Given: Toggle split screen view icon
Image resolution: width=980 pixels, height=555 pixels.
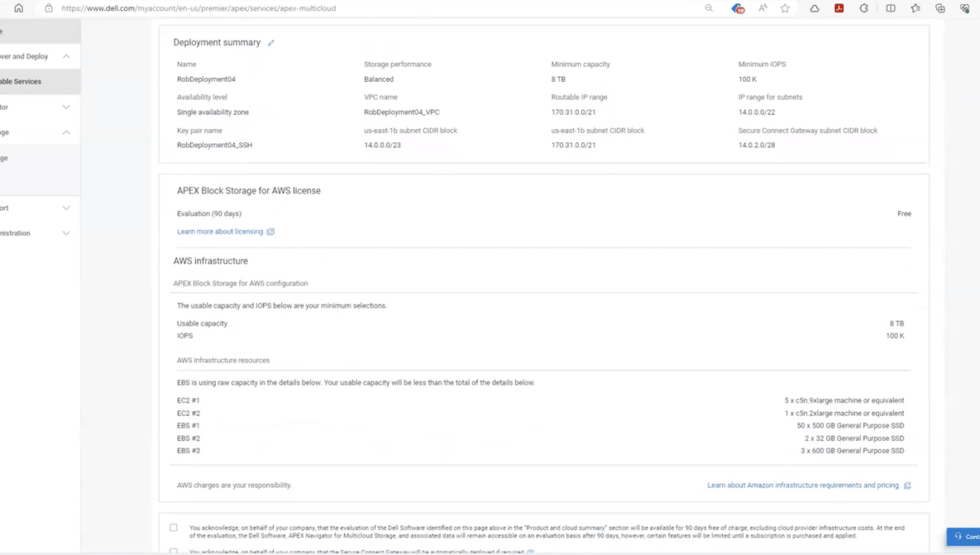Looking at the screenshot, I should (x=890, y=8).
